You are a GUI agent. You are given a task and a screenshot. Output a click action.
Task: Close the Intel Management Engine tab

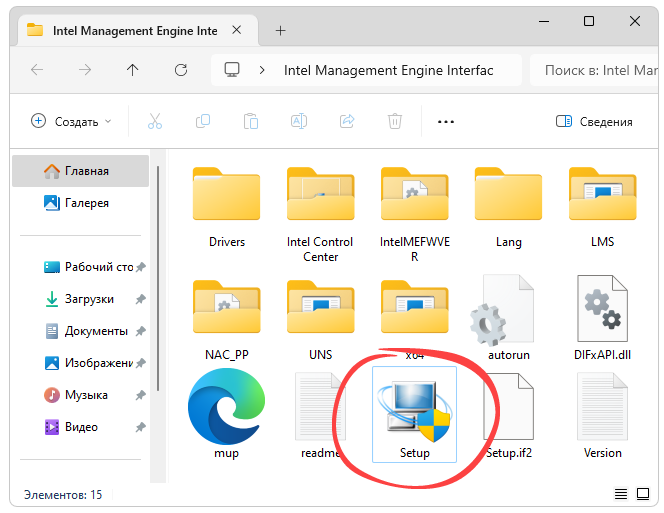pyautogui.click(x=237, y=30)
